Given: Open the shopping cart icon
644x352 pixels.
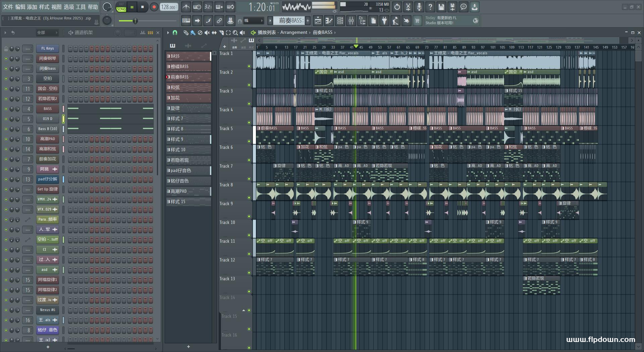Looking at the screenshot, I should 417,21.
